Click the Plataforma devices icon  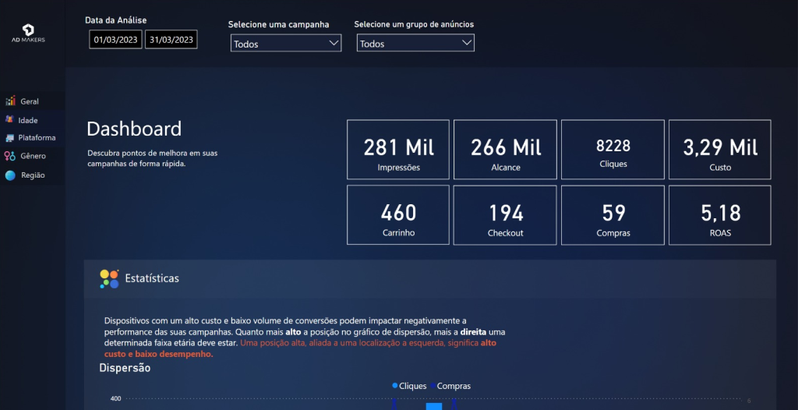[10, 138]
